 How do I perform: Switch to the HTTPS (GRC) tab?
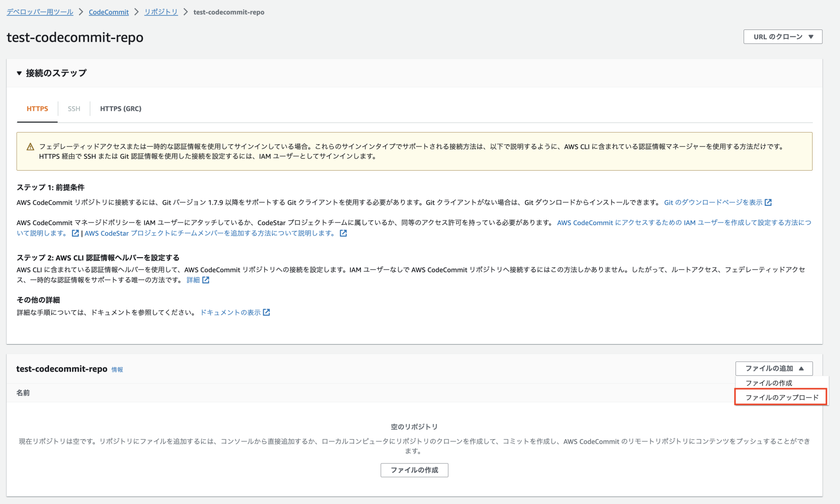(120, 109)
